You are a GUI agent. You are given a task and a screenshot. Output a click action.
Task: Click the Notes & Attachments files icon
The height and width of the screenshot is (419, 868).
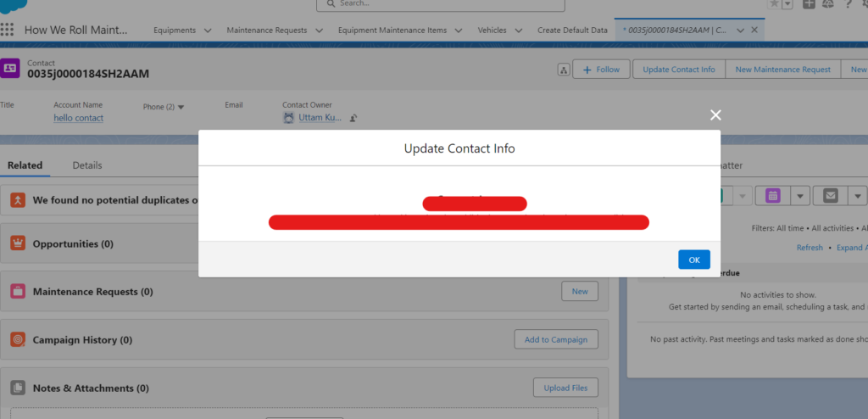click(x=18, y=388)
